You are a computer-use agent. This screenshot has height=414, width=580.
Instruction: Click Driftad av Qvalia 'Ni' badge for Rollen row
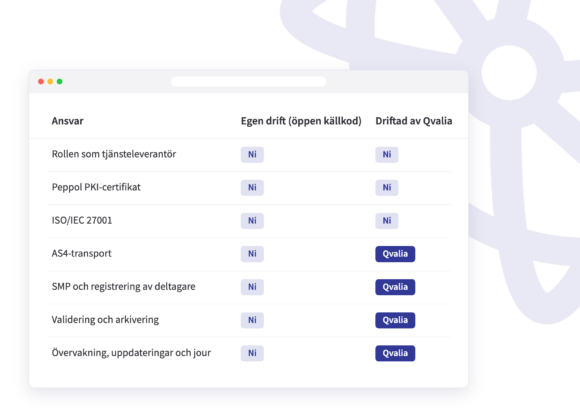[x=387, y=155]
